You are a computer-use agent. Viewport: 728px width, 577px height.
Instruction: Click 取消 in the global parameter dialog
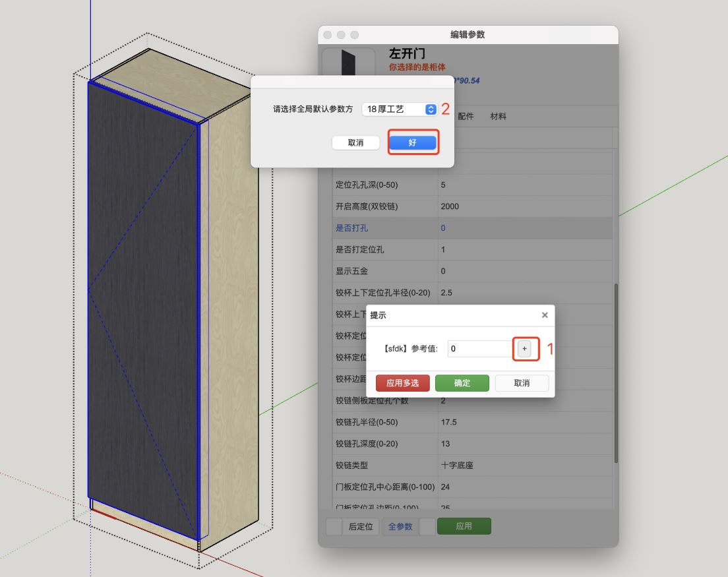pos(355,142)
